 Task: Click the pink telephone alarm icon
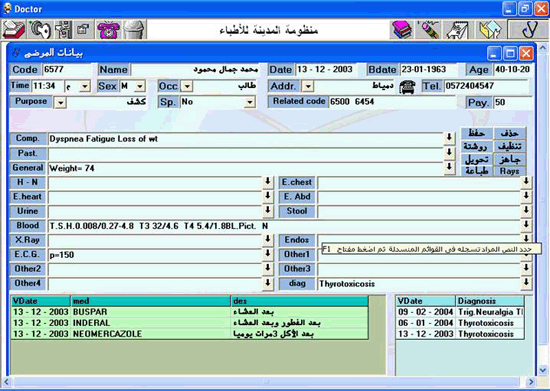[x=108, y=30]
